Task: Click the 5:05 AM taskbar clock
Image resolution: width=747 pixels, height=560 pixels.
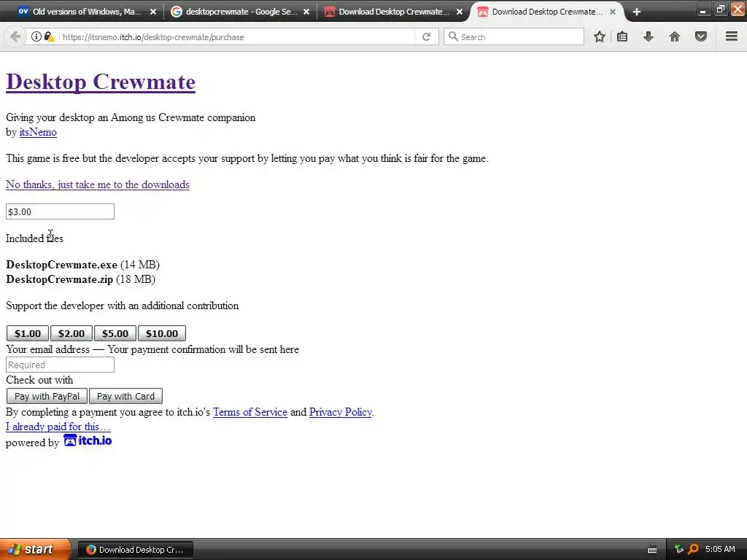Action: [720, 549]
